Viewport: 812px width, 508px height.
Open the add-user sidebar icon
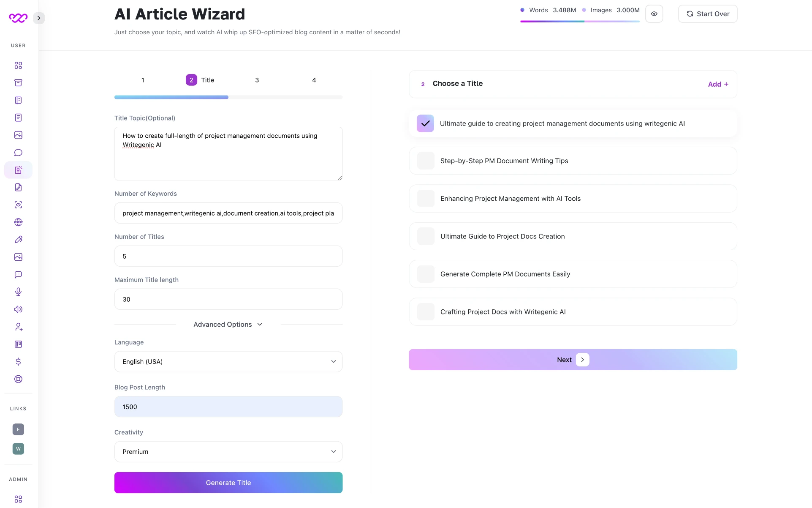[x=18, y=327]
